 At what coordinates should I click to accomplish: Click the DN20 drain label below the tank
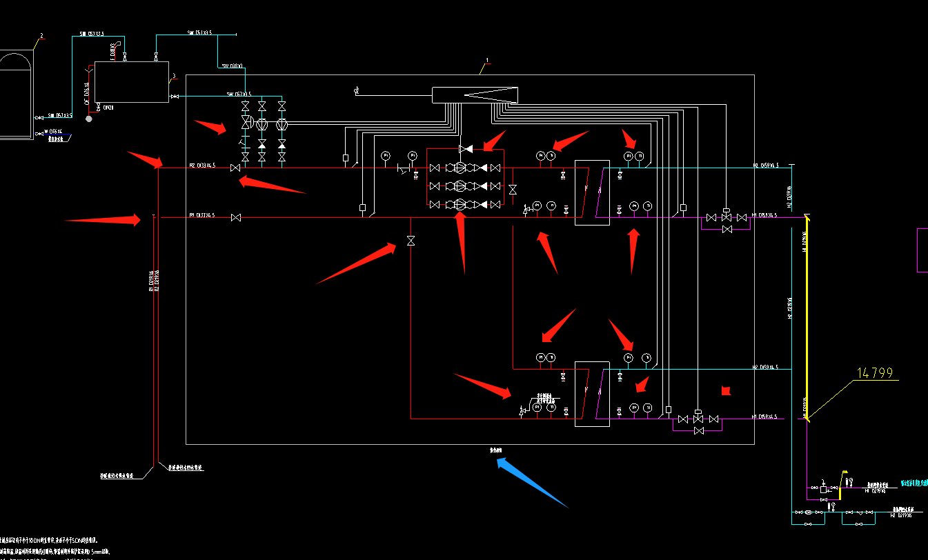(x=108, y=108)
